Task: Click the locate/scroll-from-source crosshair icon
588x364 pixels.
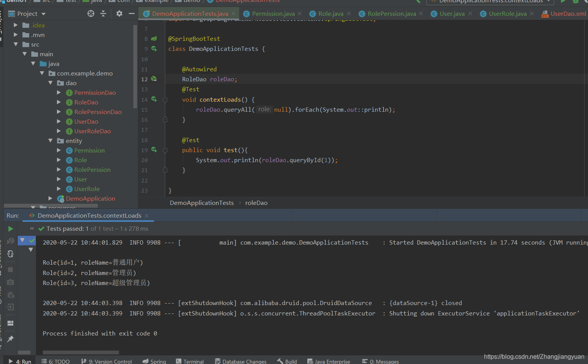Action: point(91,13)
